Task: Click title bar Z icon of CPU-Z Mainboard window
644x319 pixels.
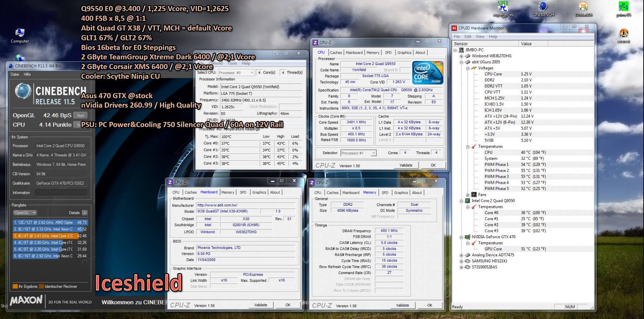Action: (x=170, y=182)
